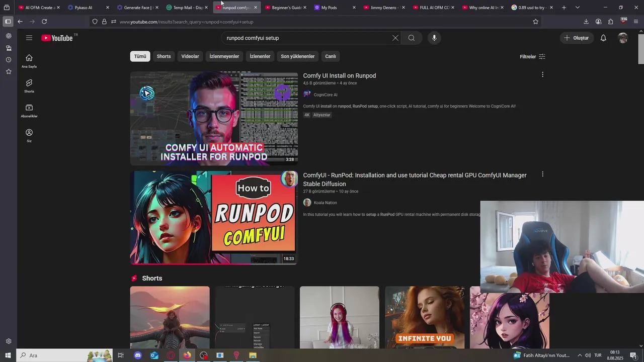Click the 4K badge under the first video
Viewport: 644px width, 362px height.
tap(307, 115)
